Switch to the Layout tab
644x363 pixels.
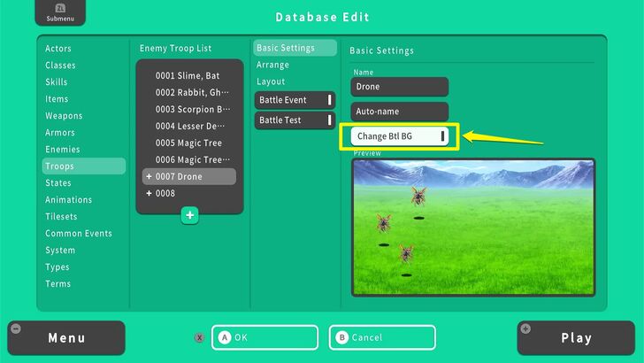271,81
